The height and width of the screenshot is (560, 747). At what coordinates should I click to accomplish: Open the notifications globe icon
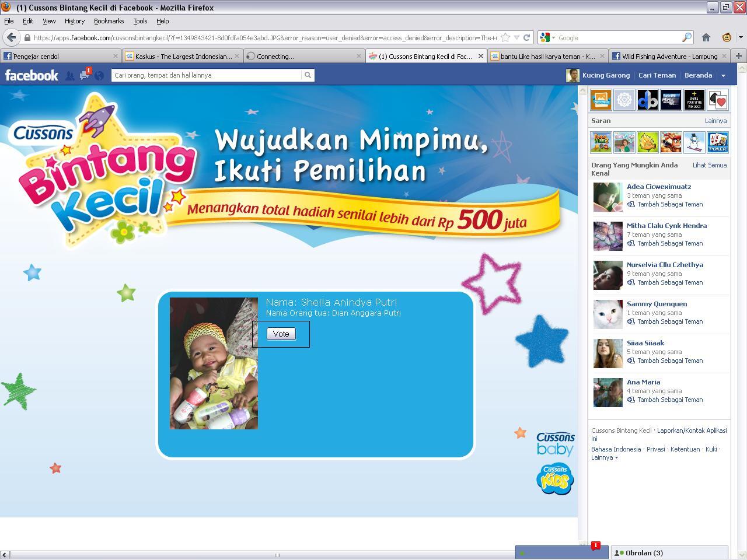coord(99,75)
